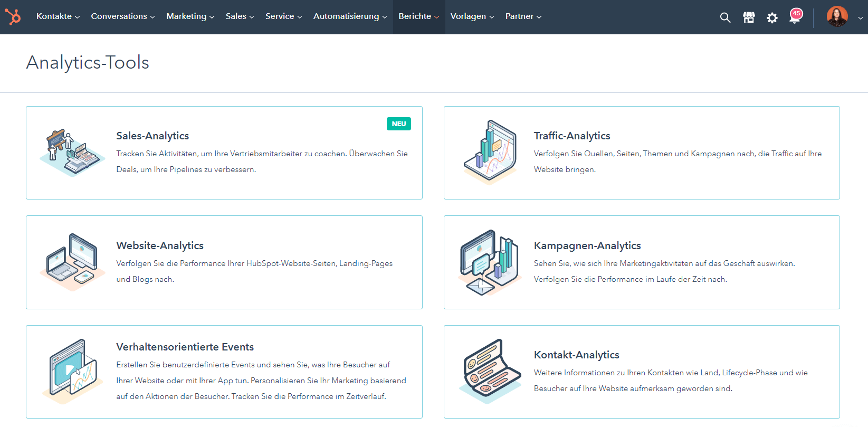The height and width of the screenshot is (427, 868).
Task: Open the Traffic-Analytics title link
Action: [572, 136]
